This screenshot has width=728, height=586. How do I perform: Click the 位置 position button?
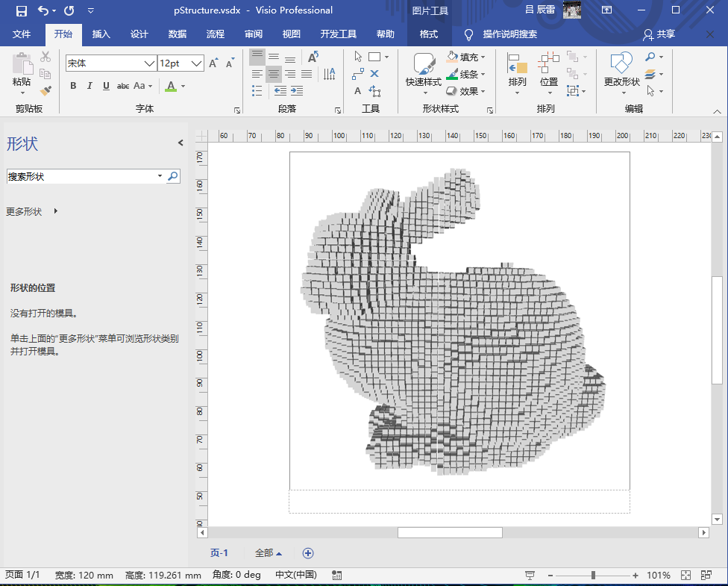549,73
